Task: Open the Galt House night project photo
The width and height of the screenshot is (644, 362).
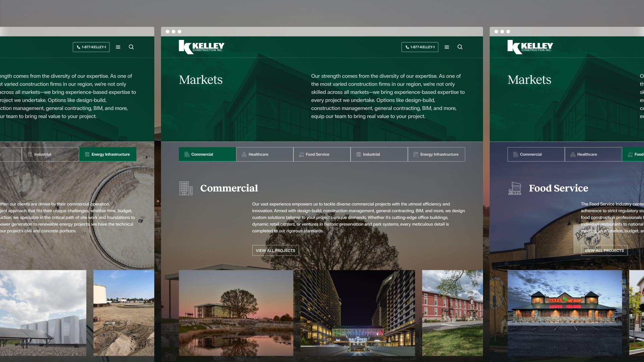Action: tap(358, 313)
